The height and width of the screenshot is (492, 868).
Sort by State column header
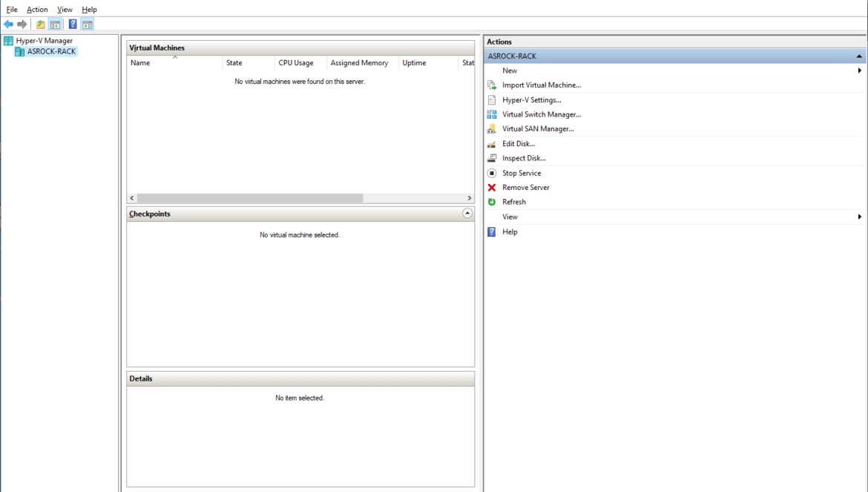248,63
